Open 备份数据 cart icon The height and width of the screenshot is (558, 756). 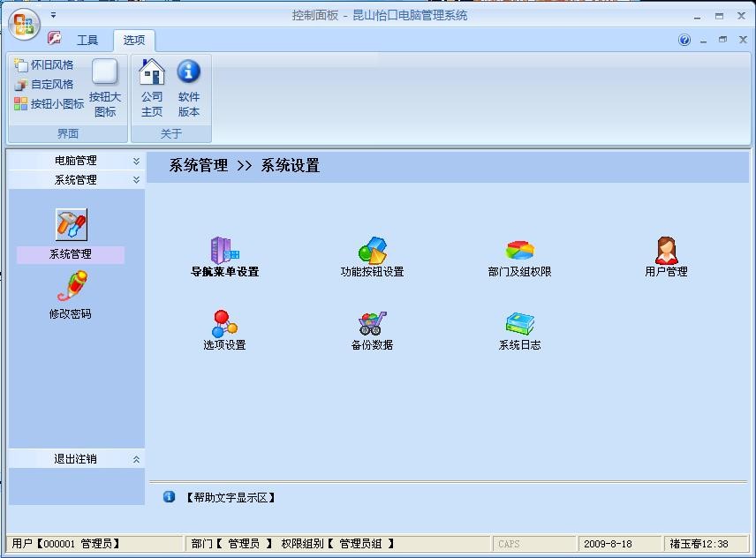click(372, 330)
